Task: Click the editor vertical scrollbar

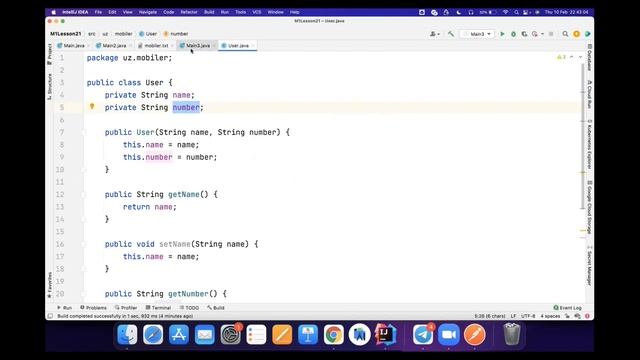Action: coord(583,137)
